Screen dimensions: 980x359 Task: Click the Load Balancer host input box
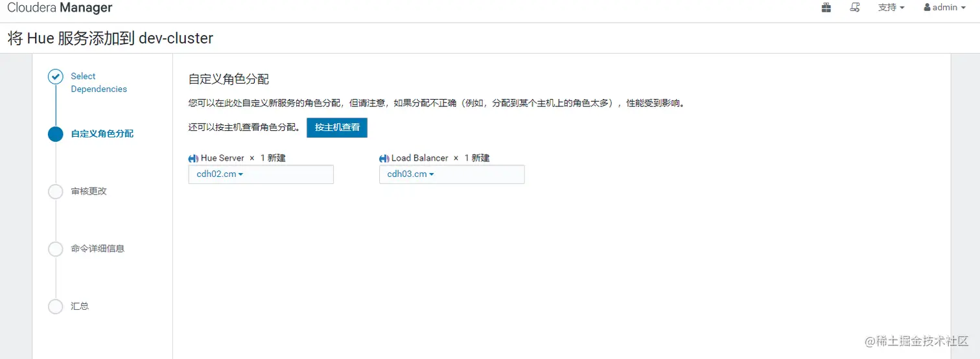(452, 174)
